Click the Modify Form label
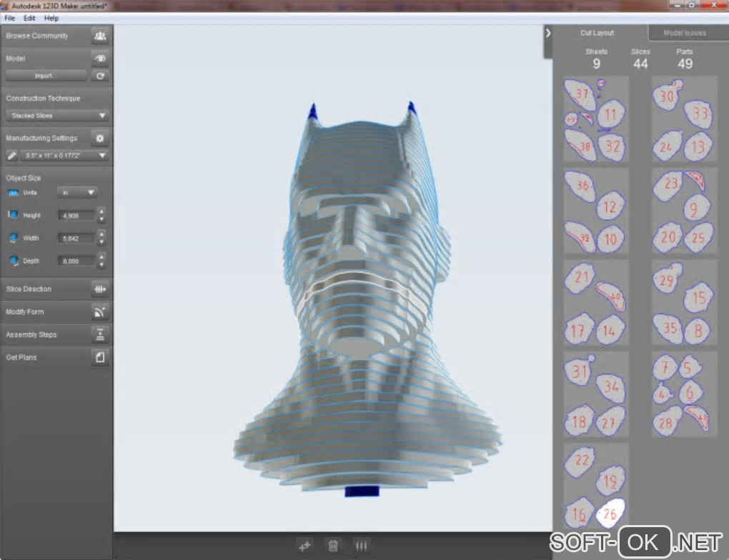The width and height of the screenshot is (729, 560). (25, 312)
